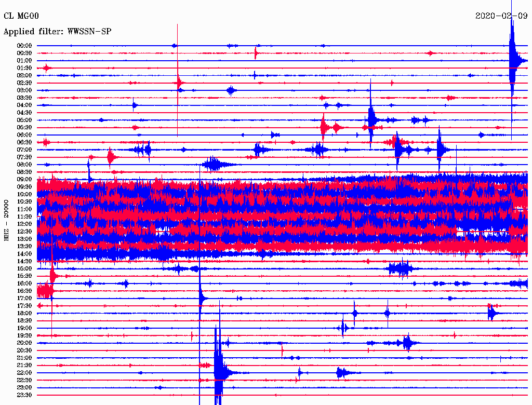Click the 05:00 time label
This screenshot has height=405, width=532.
coord(24,120)
